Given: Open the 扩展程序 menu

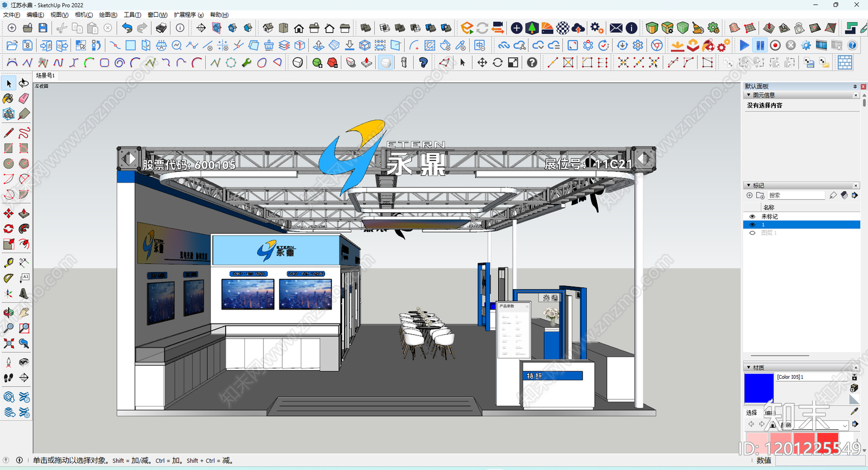Looking at the screenshot, I should pos(189,15).
